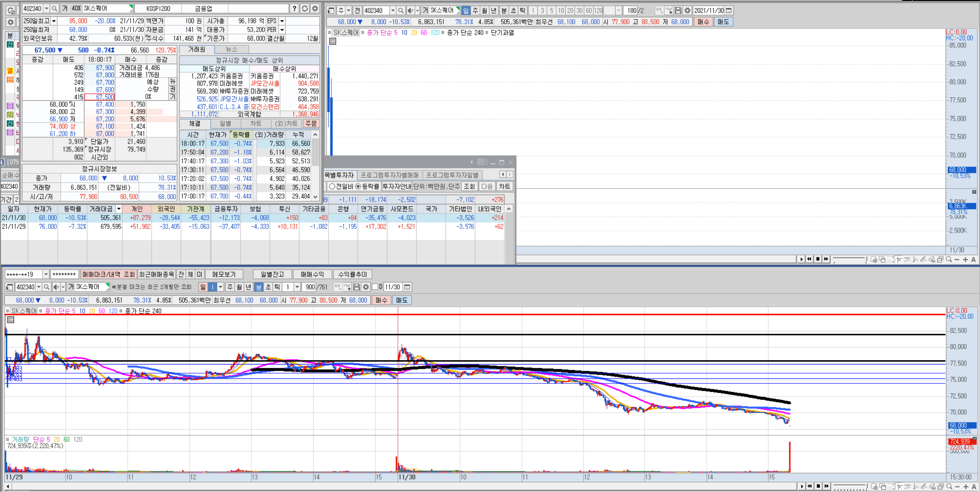
Task: Switch to 일별 tab
Action: pos(225,123)
